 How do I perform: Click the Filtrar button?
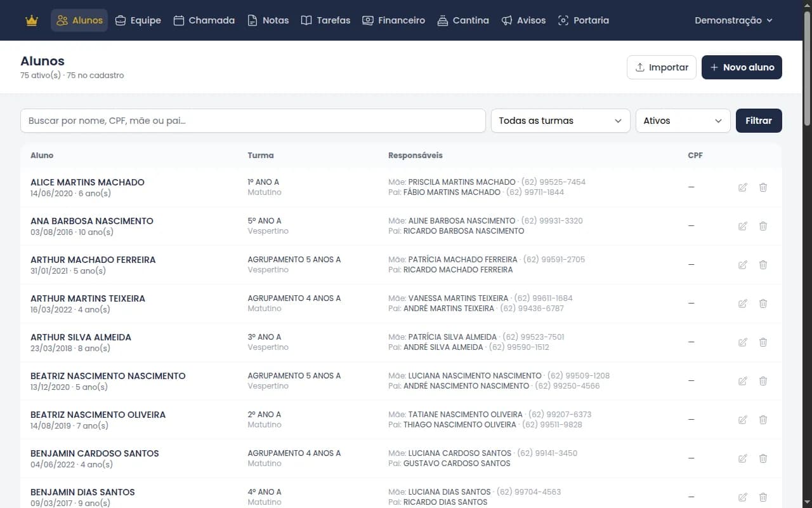tap(759, 121)
